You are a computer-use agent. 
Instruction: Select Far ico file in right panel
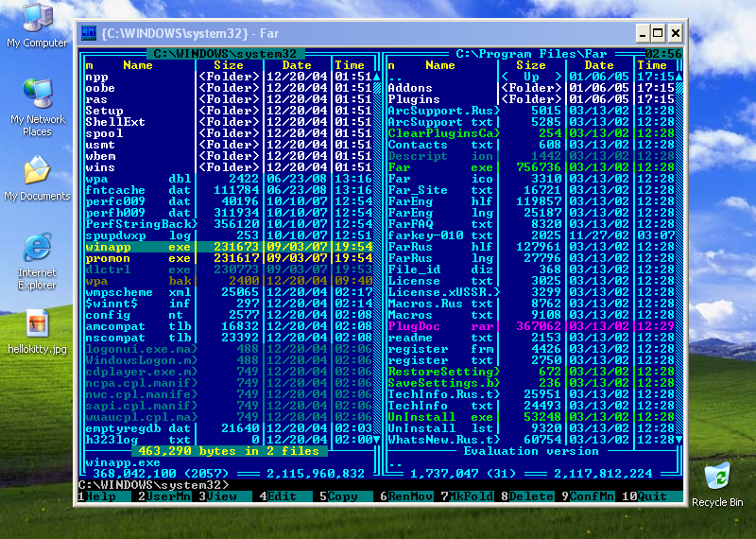click(531, 179)
